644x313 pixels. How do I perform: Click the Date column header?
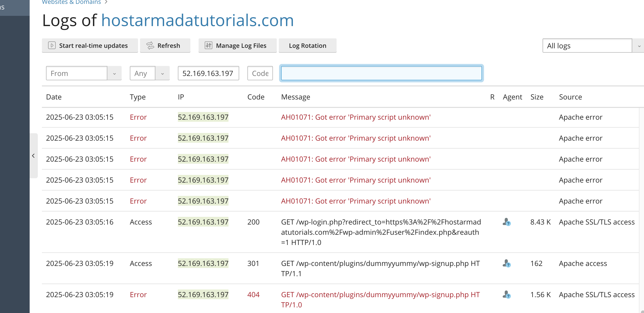(54, 97)
